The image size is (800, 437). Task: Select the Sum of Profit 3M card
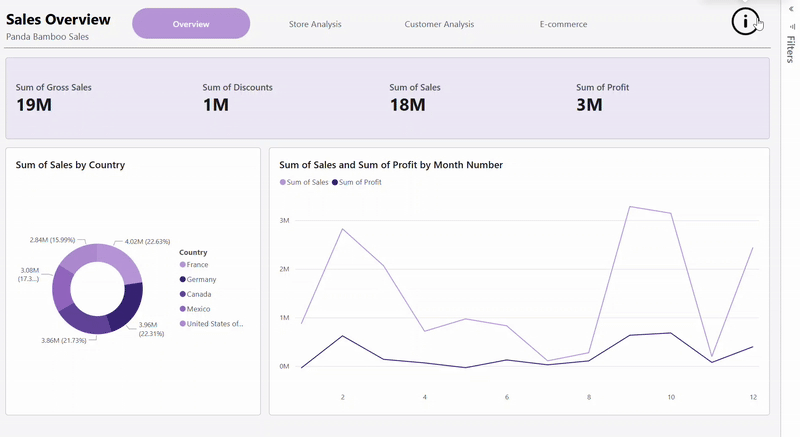(602, 97)
